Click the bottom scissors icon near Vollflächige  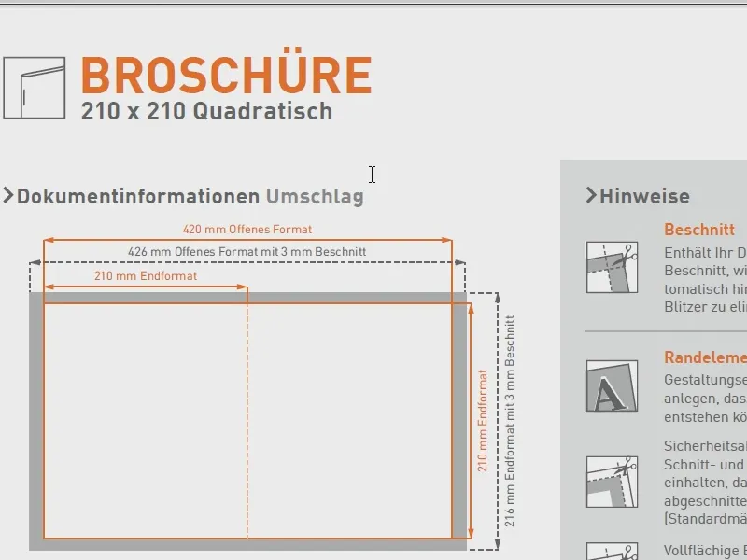point(612,553)
